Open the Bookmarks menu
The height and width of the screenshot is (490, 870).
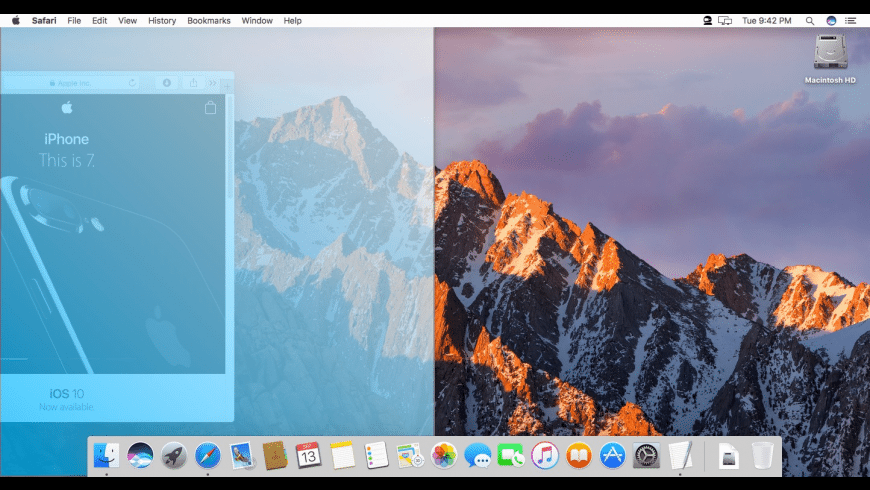point(208,20)
